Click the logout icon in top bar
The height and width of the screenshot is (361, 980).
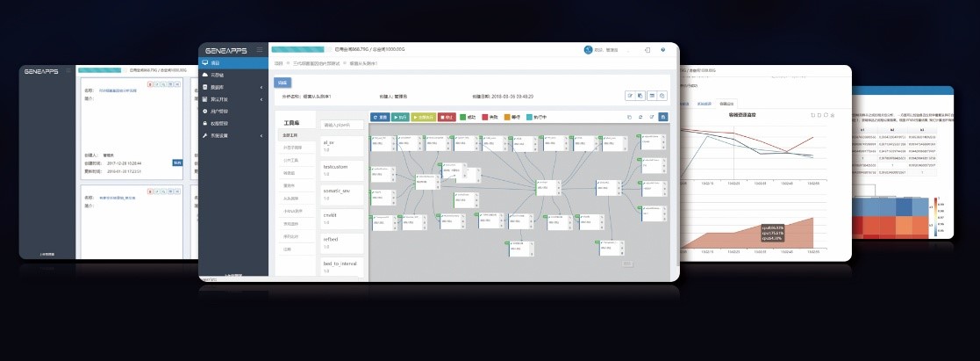coord(647,50)
